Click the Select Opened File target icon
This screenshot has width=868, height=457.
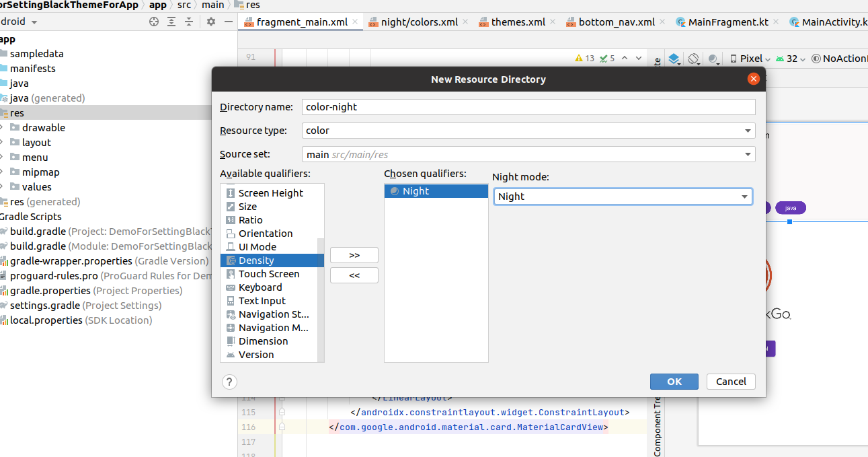click(x=154, y=22)
